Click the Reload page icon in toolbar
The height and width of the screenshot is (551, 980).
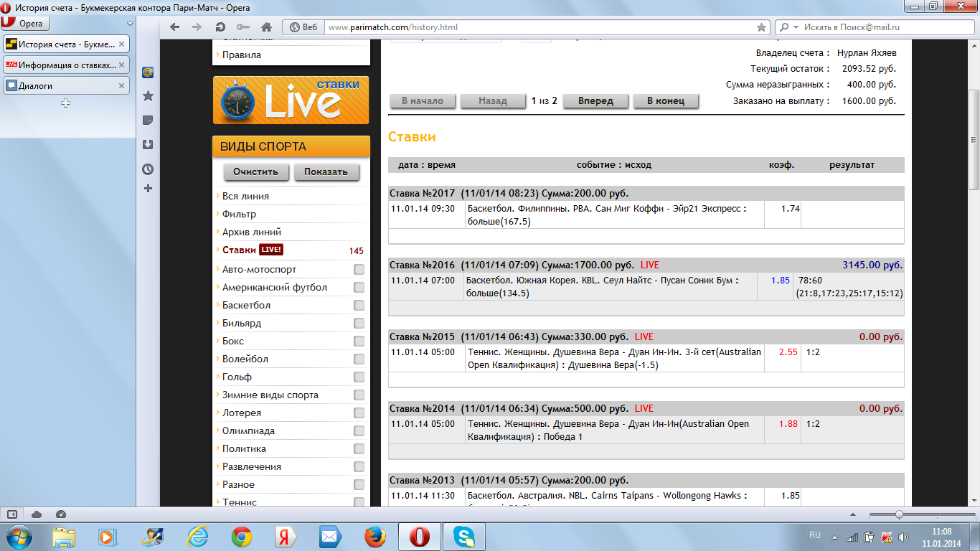click(220, 27)
